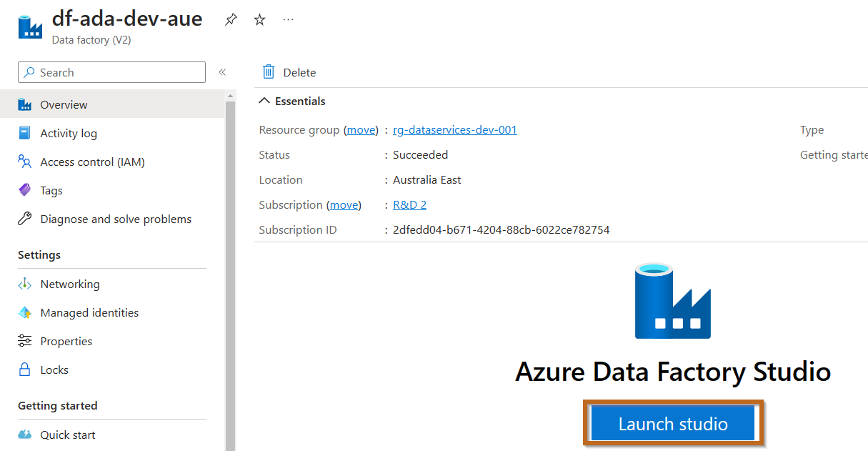
Task: Collapse the Essentials section
Action: coord(292,101)
